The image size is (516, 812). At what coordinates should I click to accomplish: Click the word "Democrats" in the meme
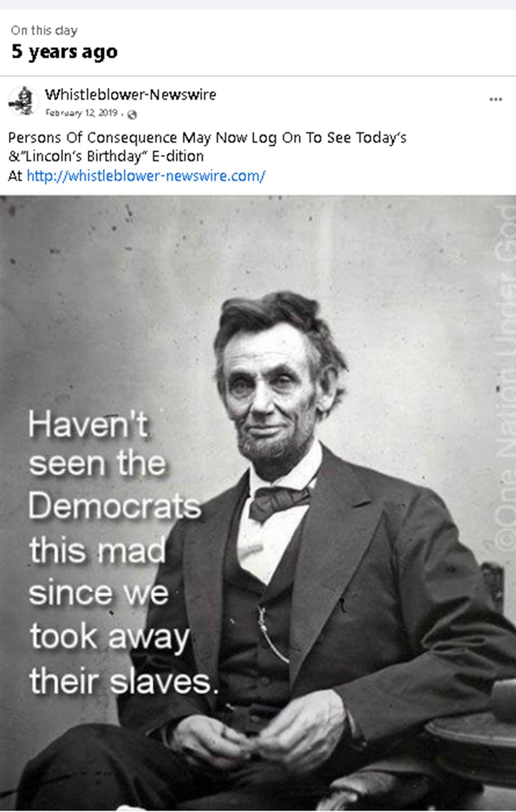(x=115, y=506)
